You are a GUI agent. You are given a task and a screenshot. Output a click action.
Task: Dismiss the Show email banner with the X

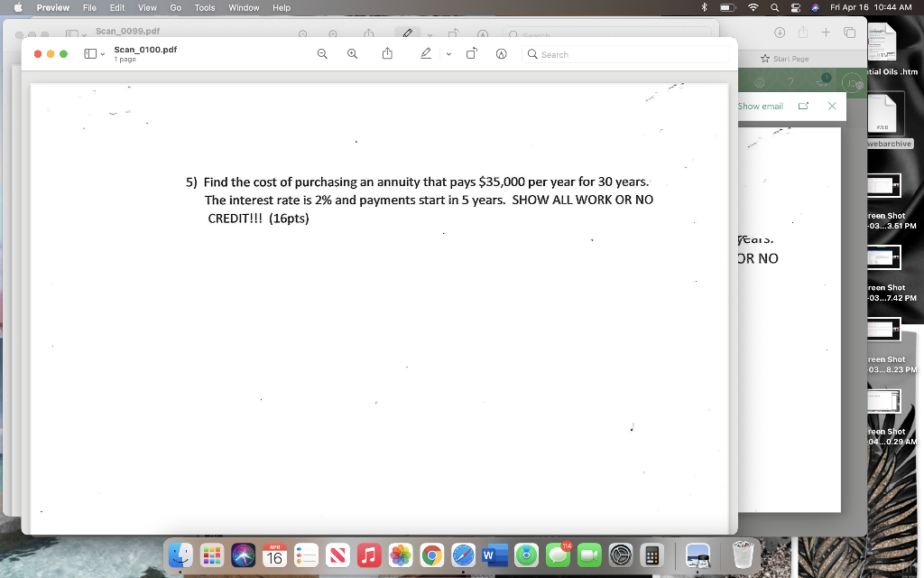(x=832, y=106)
